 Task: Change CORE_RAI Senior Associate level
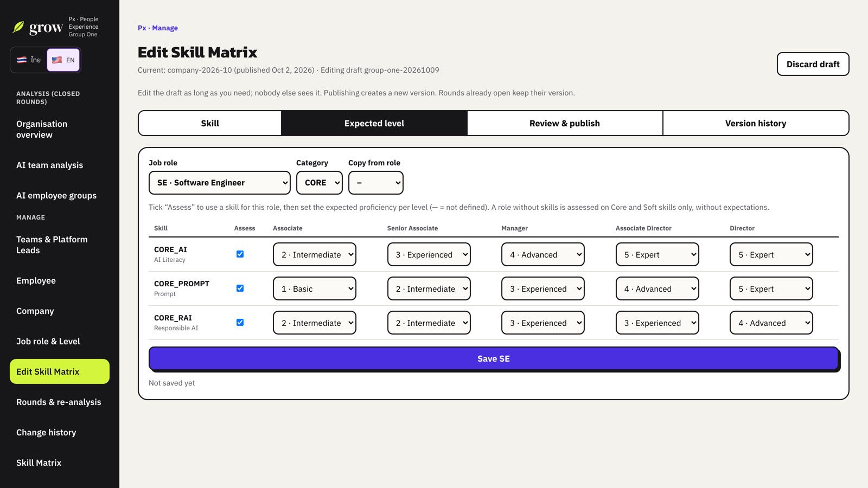(x=429, y=323)
